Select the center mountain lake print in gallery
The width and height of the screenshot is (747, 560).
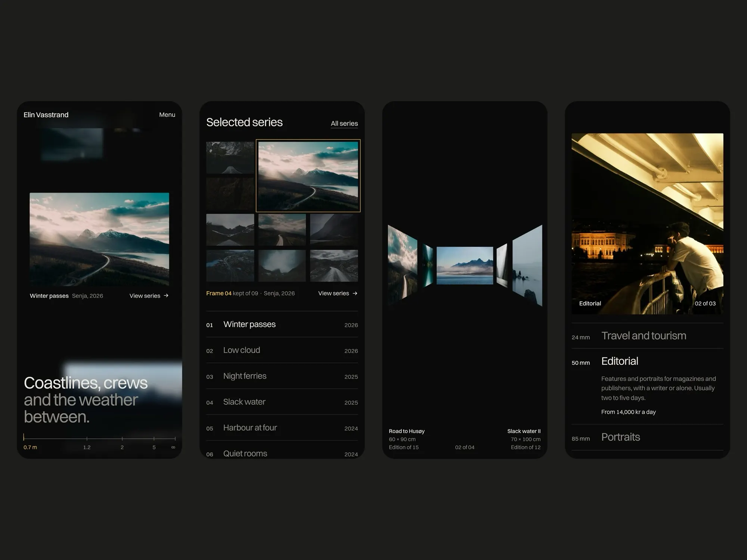(x=465, y=265)
